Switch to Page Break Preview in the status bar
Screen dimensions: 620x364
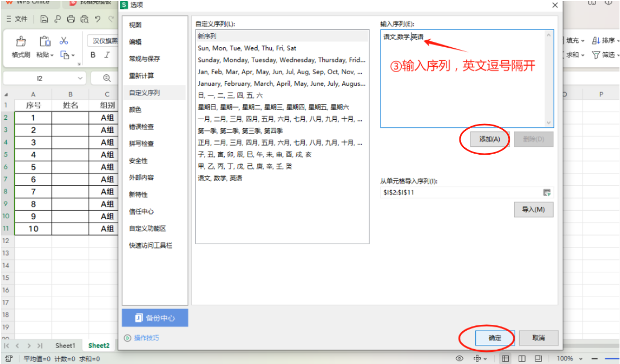click(x=538, y=359)
